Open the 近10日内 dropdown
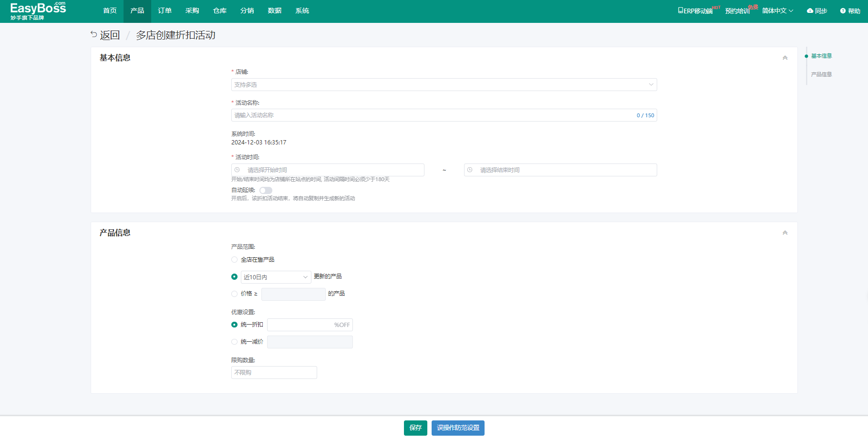The width and height of the screenshot is (868, 439). [276, 277]
